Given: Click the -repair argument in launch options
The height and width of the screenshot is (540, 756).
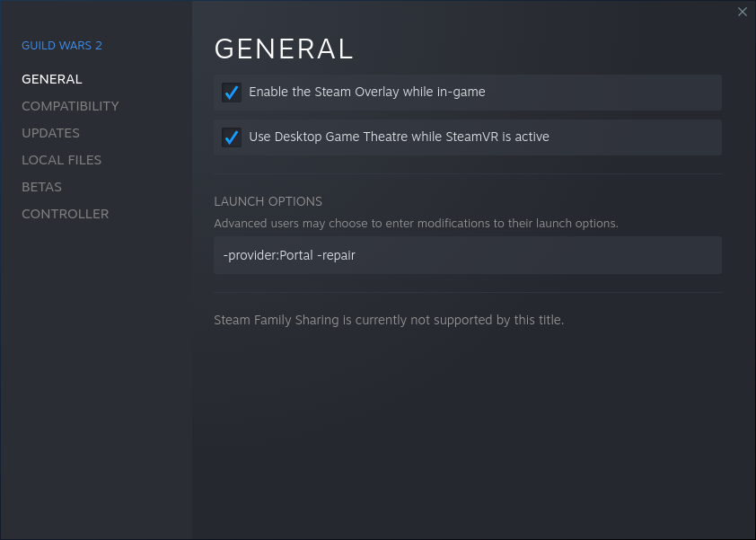Looking at the screenshot, I should pyautogui.click(x=337, y=255).
